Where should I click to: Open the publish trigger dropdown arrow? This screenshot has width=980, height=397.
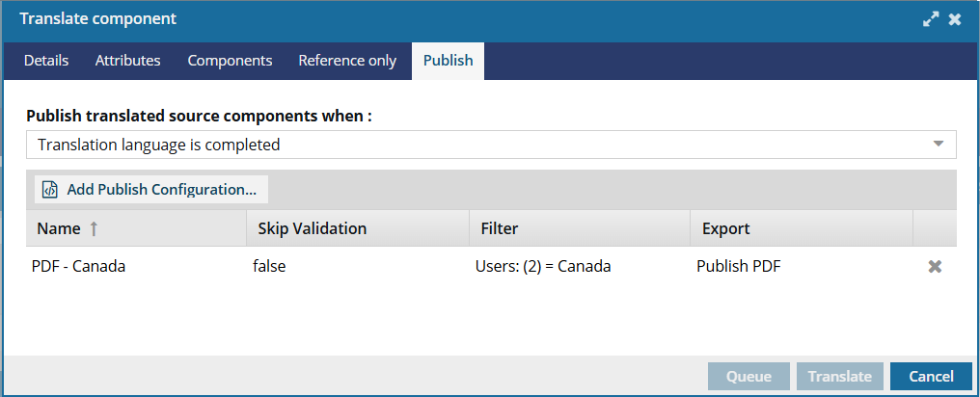[939, 145]
